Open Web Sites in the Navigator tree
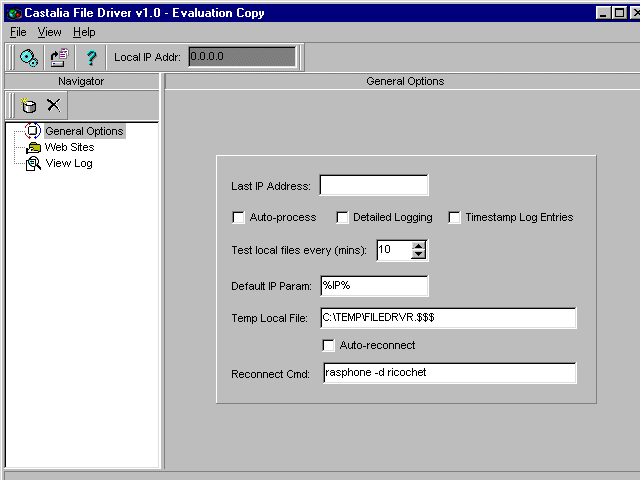Image resolution: width=640 pixels, height=480 pixels. coord(69,147)
